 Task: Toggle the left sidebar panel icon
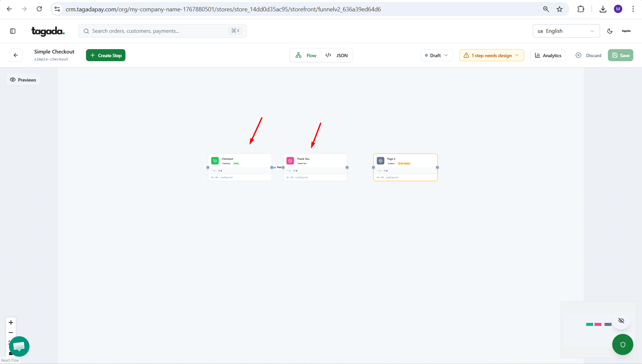[13, 31]
